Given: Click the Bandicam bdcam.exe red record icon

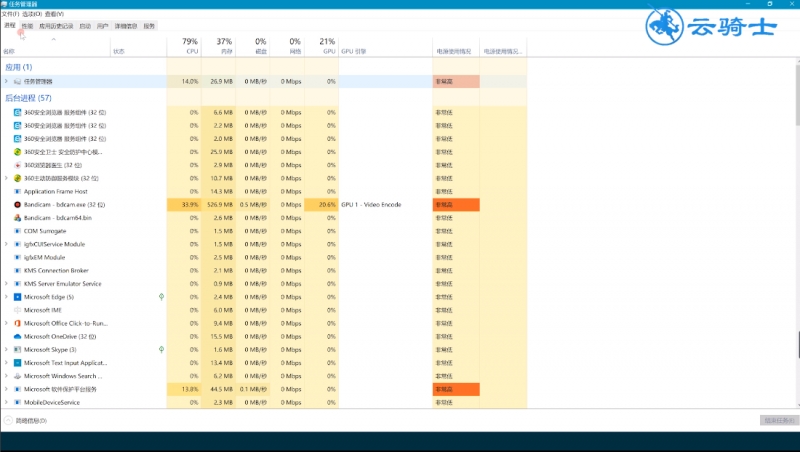Looking at the screenshot, I should click(17, 205).
